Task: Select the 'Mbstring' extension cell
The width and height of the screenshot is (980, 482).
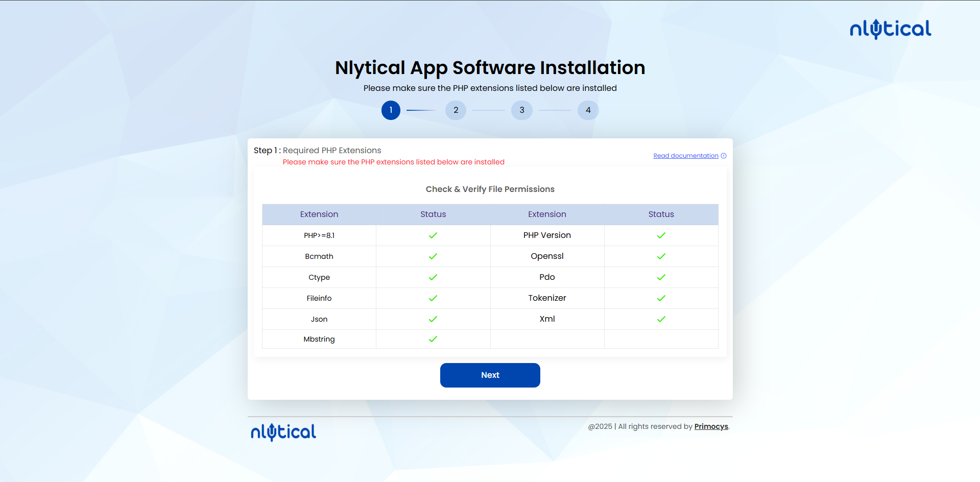Action: tap(319, 339)
